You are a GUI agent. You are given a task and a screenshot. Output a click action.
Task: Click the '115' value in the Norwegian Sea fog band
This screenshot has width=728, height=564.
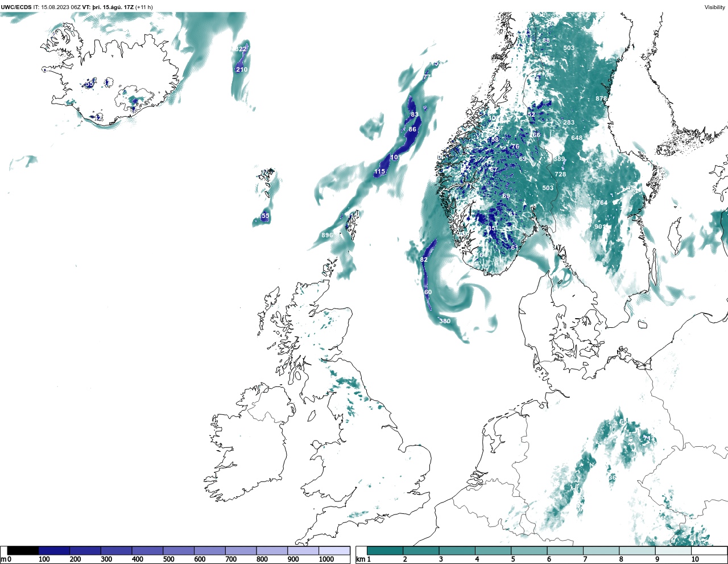coord(380,171)
